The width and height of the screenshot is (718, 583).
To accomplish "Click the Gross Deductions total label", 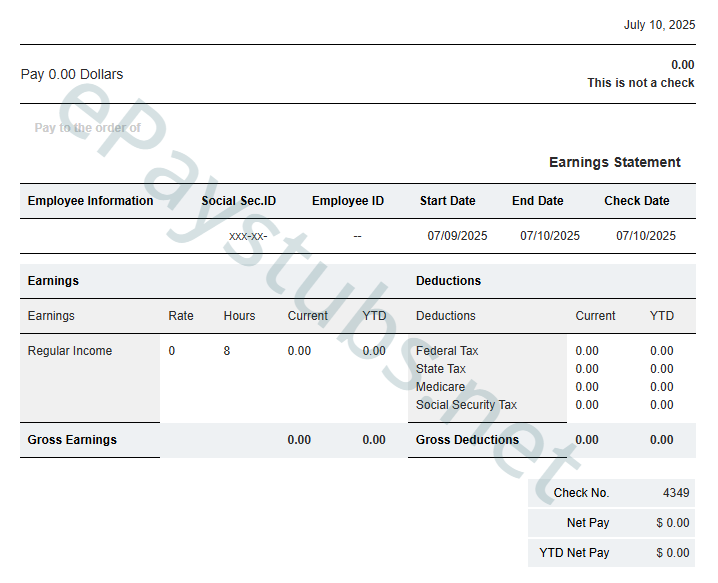I will pos(467,440).
